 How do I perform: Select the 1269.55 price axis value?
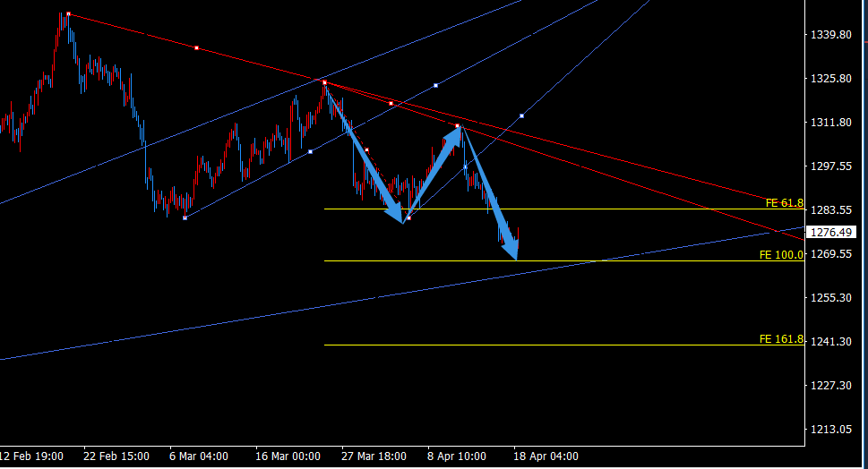click(831, 254)
